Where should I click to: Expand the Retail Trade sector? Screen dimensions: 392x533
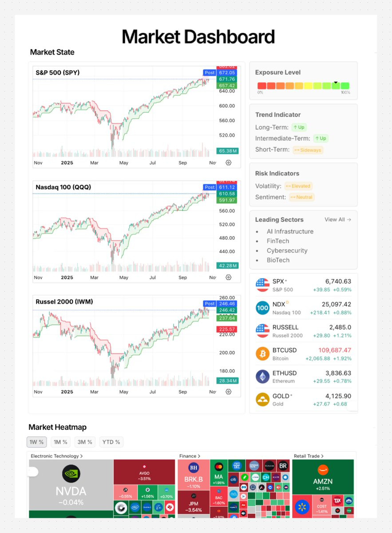click(x=309, y=456)
